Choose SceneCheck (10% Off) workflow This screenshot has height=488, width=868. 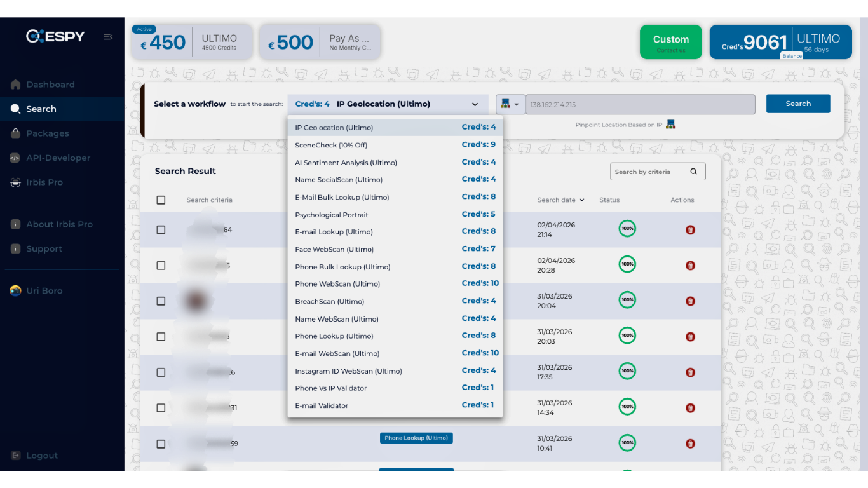395,145
